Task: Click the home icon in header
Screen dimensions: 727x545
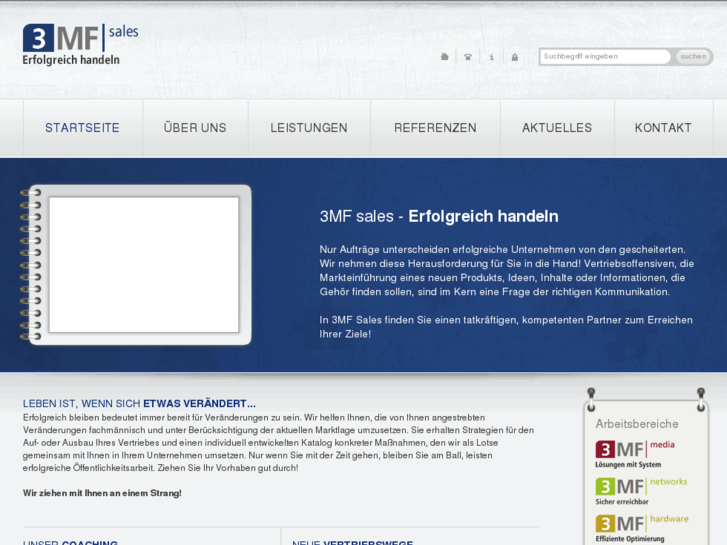Action: (x=444, y=57)
